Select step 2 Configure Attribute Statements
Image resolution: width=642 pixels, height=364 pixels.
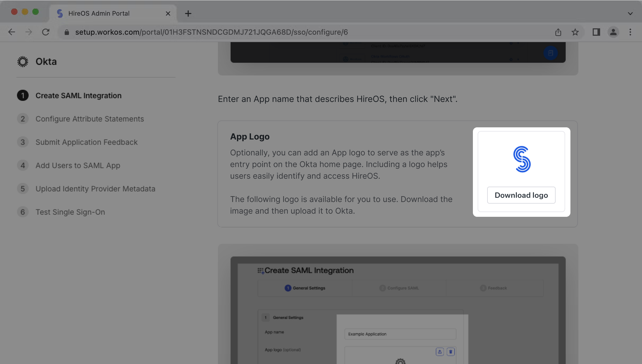click(90, 118)
